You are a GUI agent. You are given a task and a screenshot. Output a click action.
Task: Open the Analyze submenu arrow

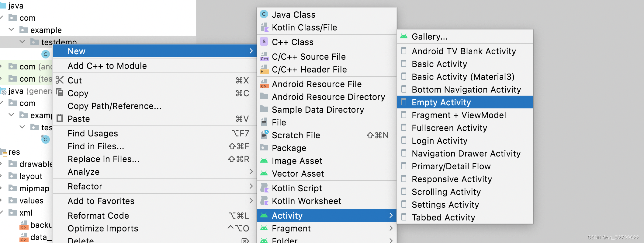click(251, 171)
